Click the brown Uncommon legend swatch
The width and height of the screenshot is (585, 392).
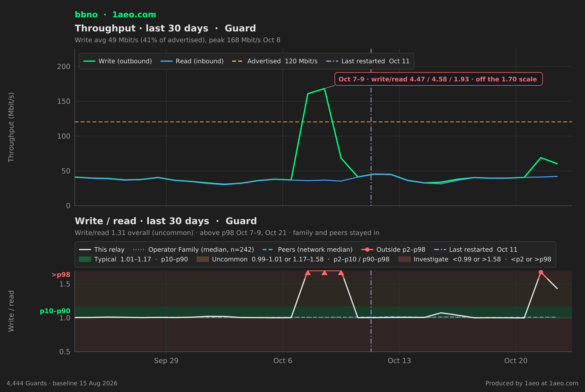(x=203, y=259)
